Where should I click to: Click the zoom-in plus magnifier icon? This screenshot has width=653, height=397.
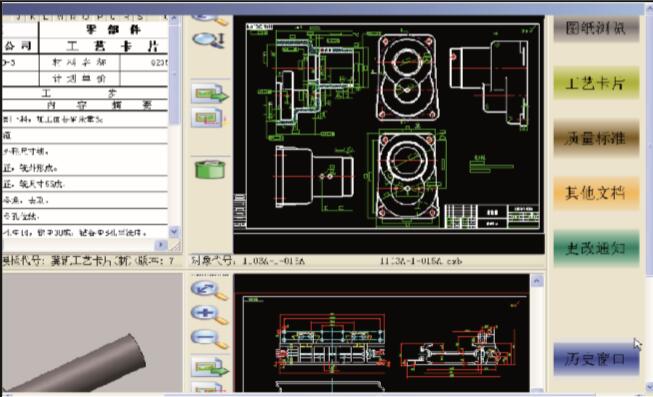click(x=209, y=315)
